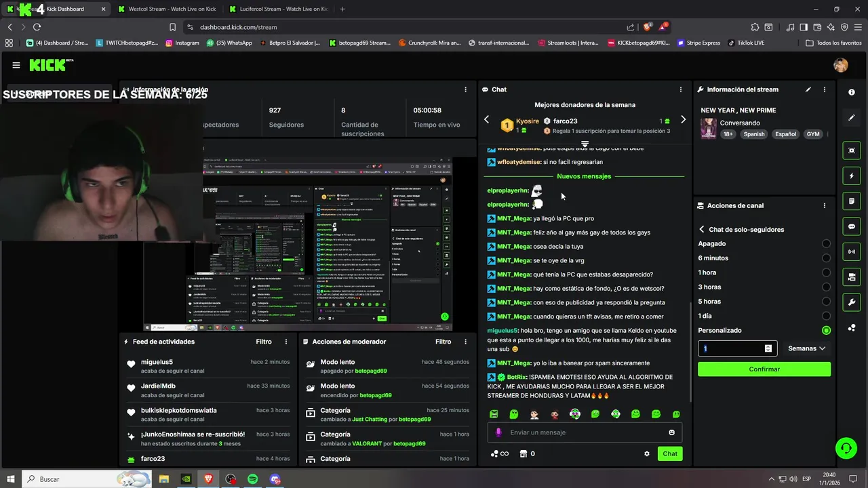The height and width of the screenshot is (488, 868).
Task: Open Crunchyroll bookmark
Action: point(431,43)
